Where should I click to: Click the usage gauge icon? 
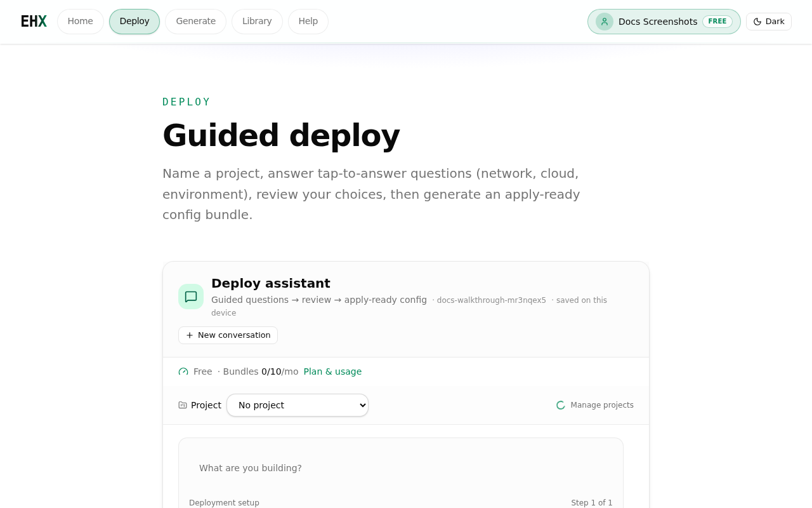pyautogui.click(x=183, y=371)
